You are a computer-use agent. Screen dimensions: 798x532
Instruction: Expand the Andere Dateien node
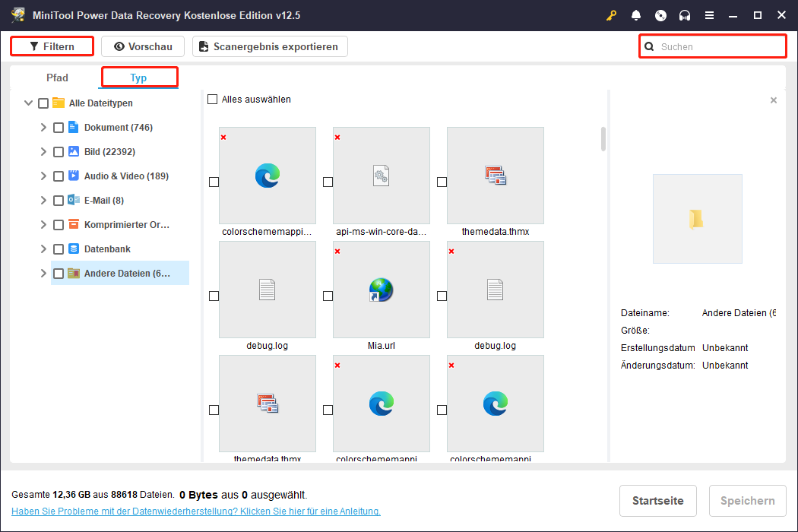(43, 274)
